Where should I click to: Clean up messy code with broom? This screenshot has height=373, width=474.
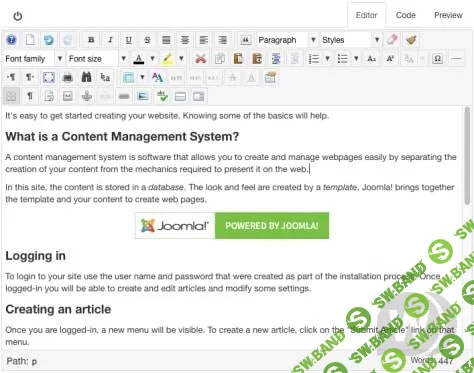[x=411, y=40]
